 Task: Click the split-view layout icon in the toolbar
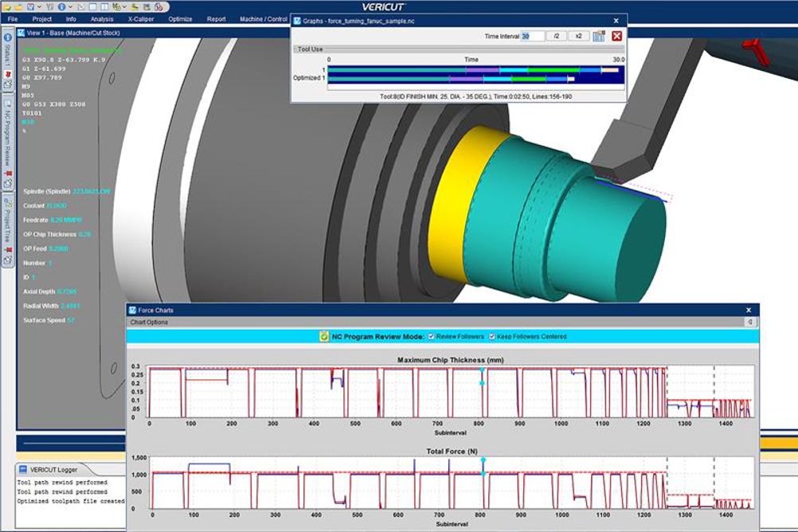[x=105, y=7]
